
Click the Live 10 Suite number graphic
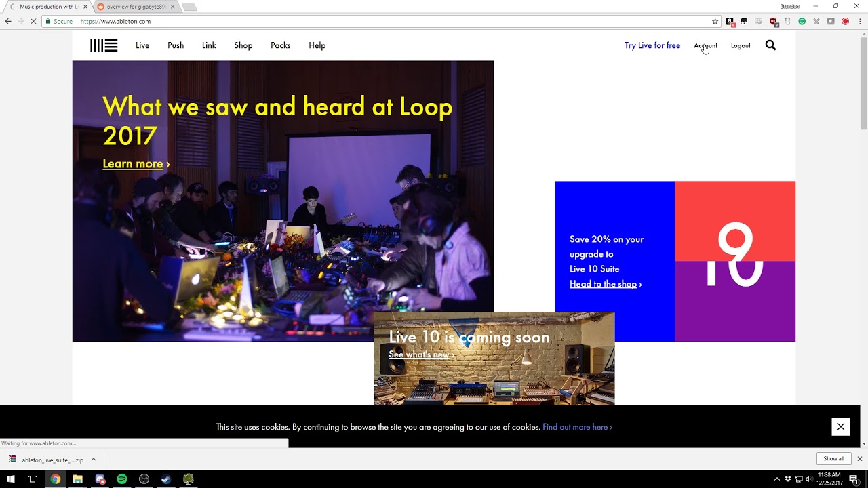click(735, 261)
